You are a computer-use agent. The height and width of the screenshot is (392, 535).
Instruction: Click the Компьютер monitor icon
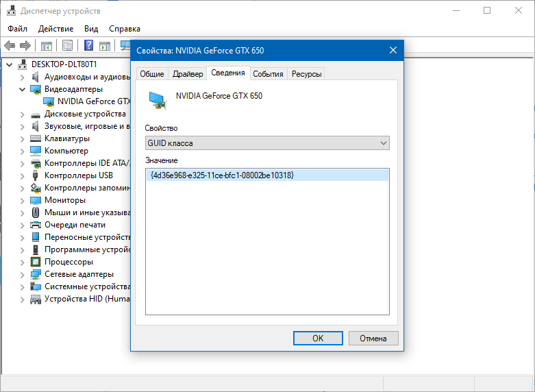point(36,151)
